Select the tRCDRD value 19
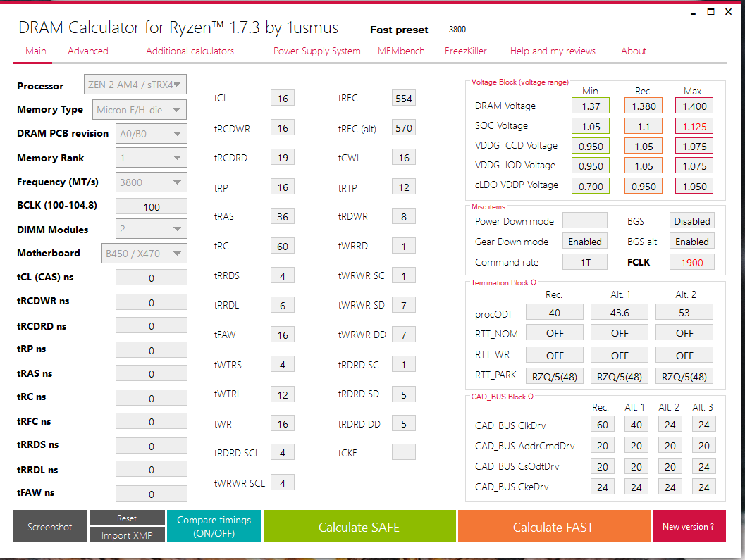The height and width of the screenshot is (560, 745). pyautogui.click(x=283, y=158)
